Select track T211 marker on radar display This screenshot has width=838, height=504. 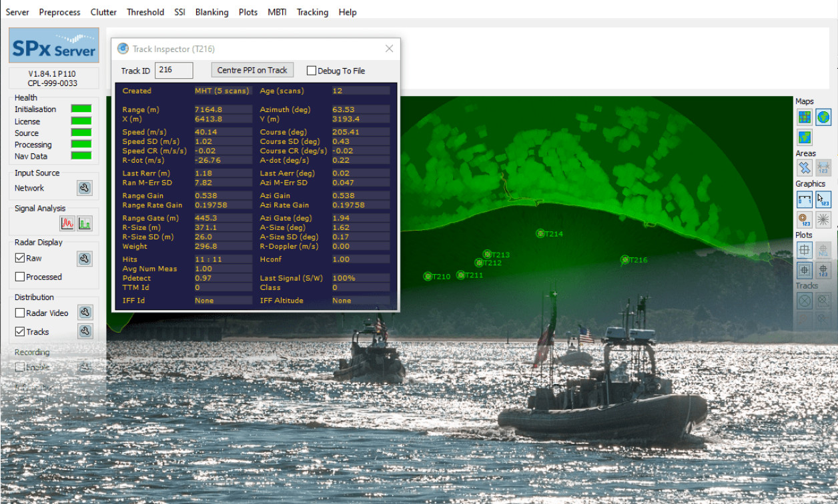pos(460,275)
